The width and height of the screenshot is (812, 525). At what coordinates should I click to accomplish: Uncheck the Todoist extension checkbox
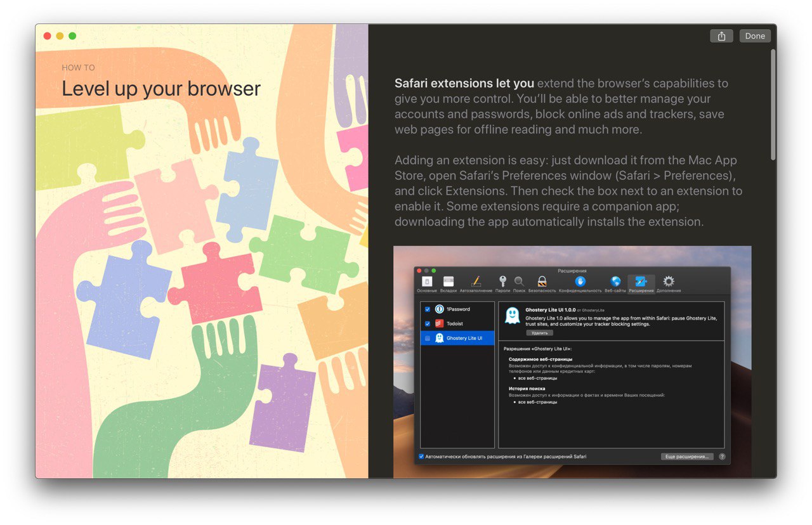click(428, 324)
